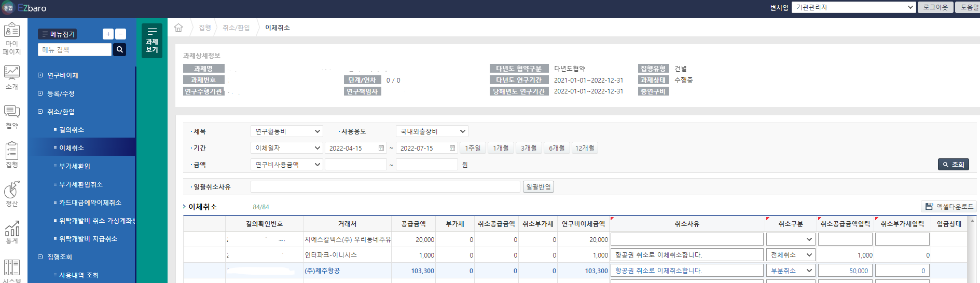Image resolution: width=980 pixels, height=283 pixels.
Task: Collapse the 이체취소 section arrow
Action: pos(184,207)
